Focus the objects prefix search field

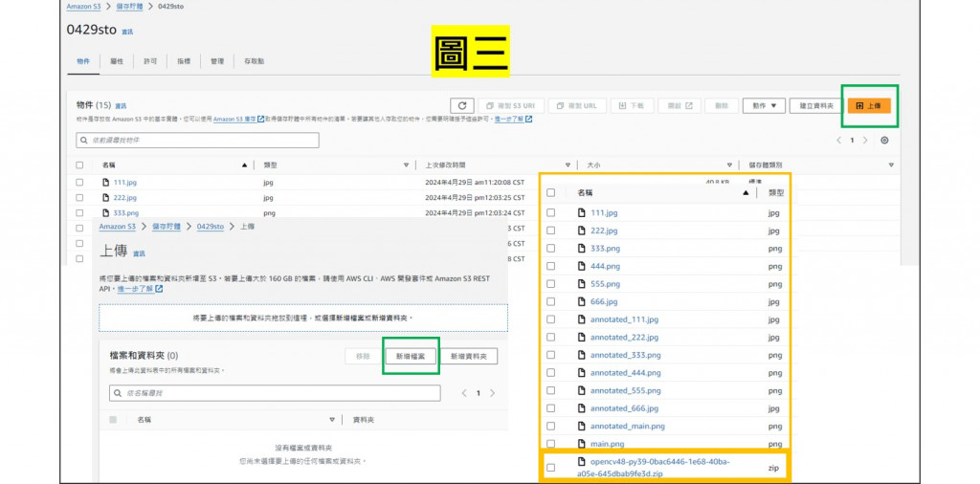pos(197,141)
